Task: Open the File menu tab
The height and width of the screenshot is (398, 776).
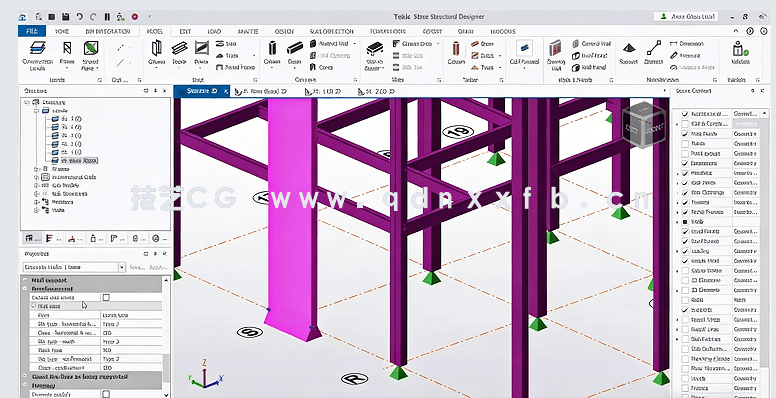Action: [x=32, y=31]
